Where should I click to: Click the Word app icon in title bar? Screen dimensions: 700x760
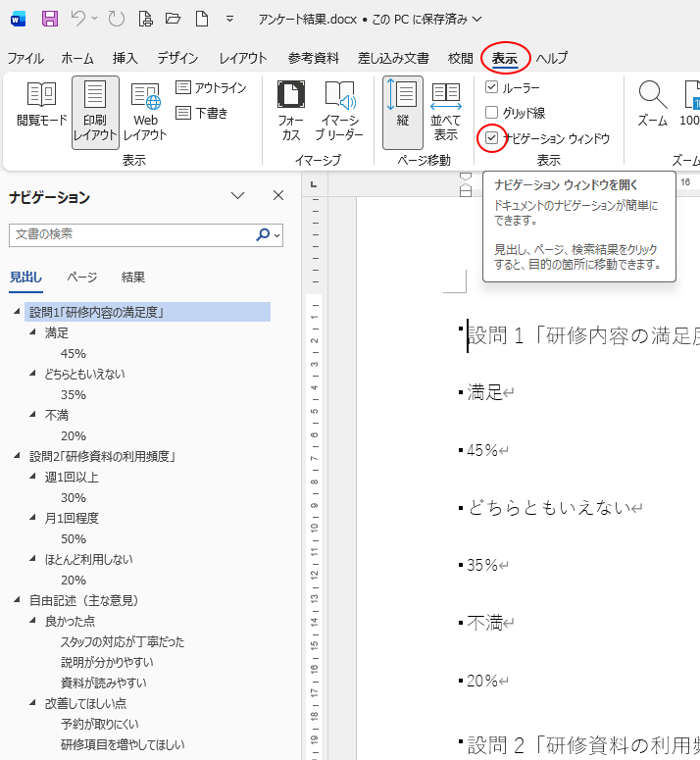coord(18,20)
